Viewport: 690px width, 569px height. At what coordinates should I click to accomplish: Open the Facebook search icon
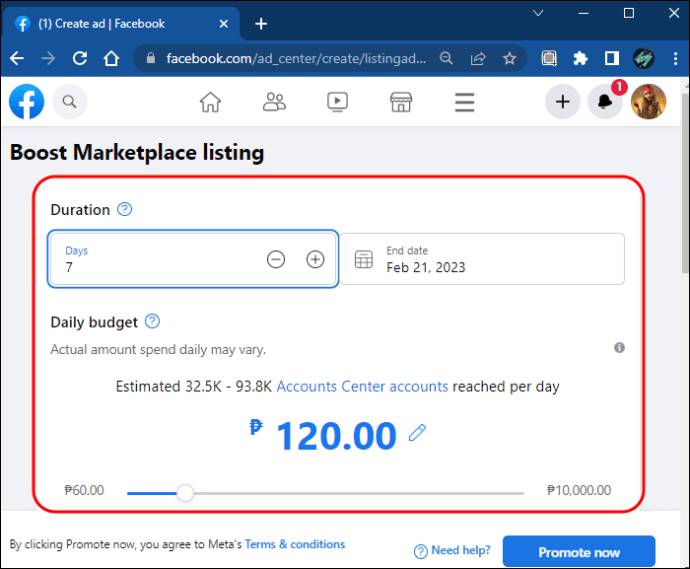[x=70, y=102]
